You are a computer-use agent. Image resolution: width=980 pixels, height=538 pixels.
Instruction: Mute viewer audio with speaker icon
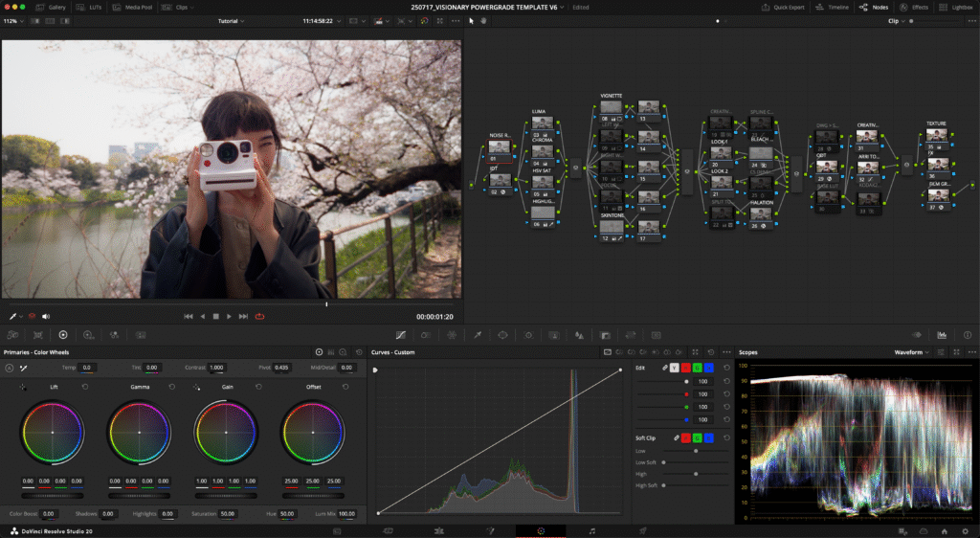pos(45,316)
